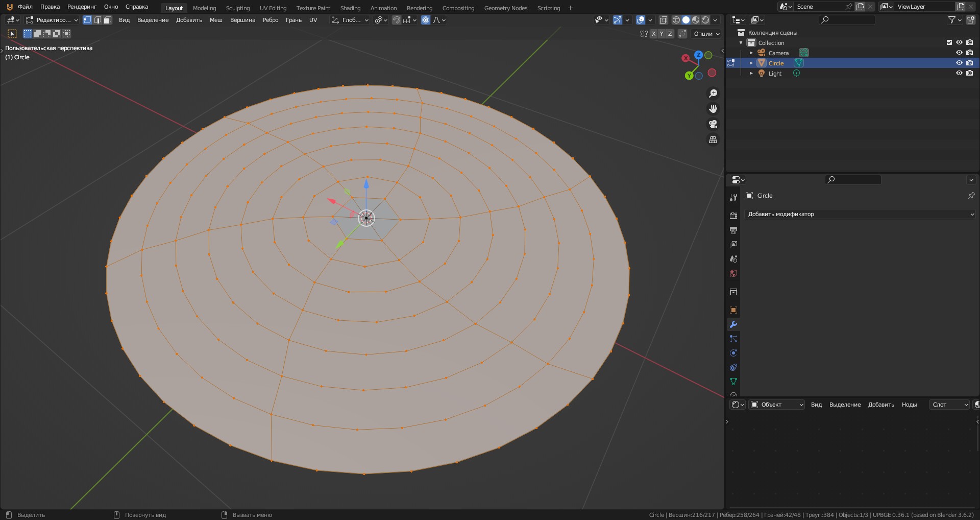Open Object Data properties (green triangle)
The height and width of the screenshot is (520, 980).
click(733, 382)
